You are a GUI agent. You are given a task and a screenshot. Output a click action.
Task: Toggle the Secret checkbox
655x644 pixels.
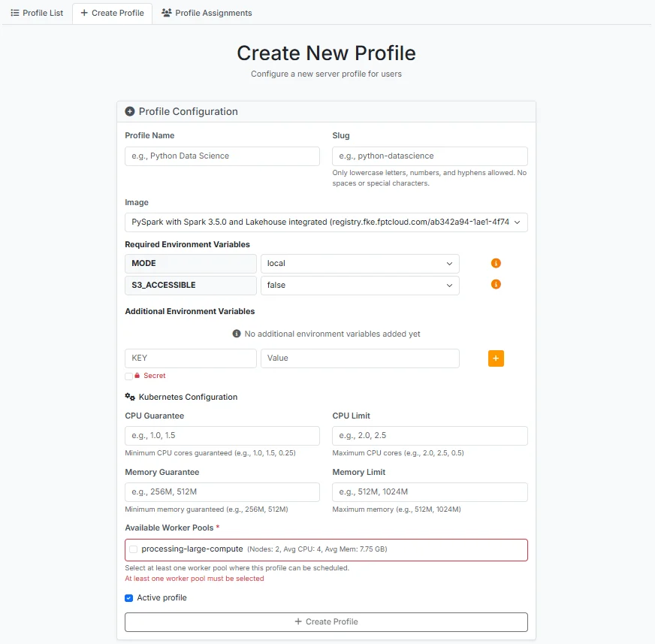coord(128,376)
